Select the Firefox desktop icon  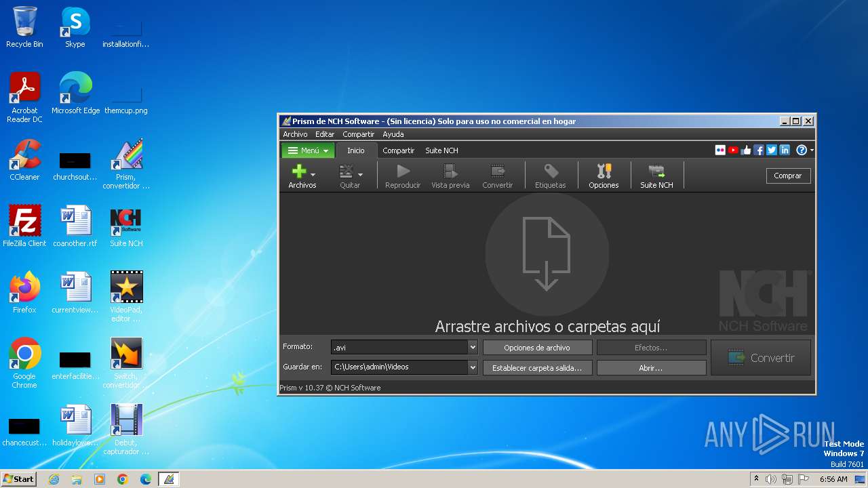(24, 292)
